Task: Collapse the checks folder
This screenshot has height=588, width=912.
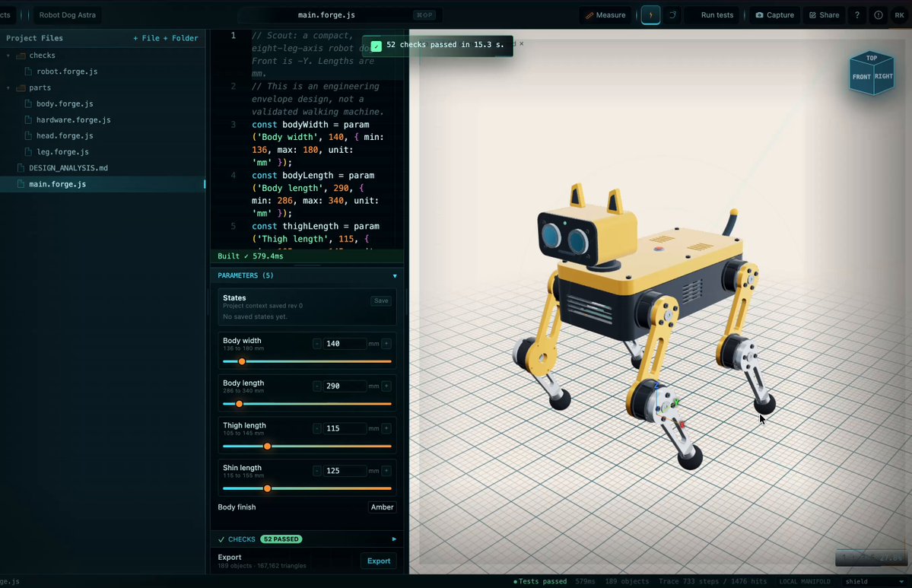Action: click(x=8, y=56)
